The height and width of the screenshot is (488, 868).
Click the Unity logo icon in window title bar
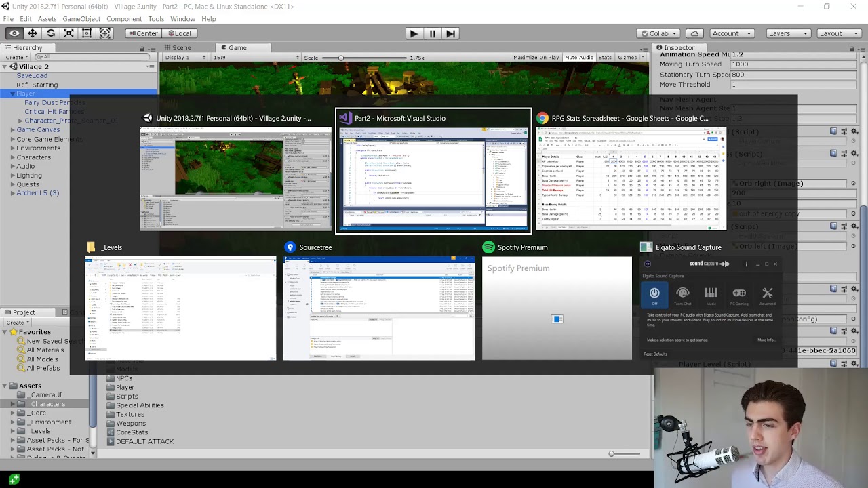pyautogui.click(x=5, y=7)
